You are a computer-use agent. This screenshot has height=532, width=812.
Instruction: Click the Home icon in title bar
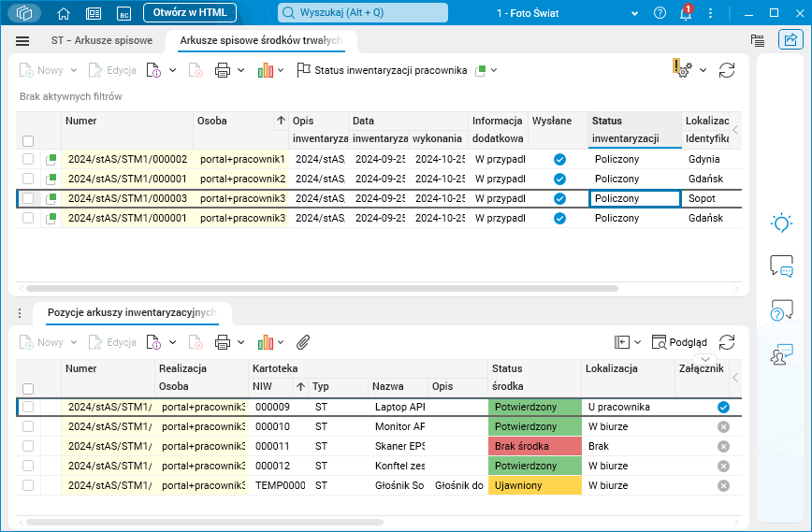pos(64,13)
